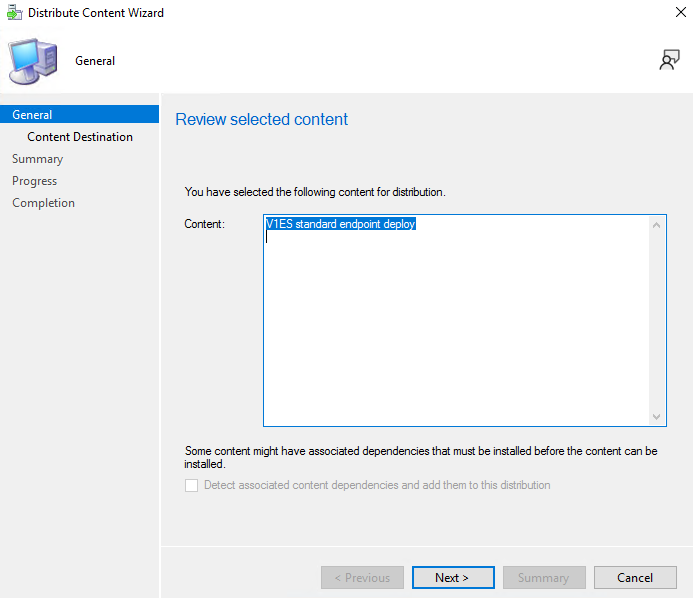Click the highlighted V1ES standard endpoint deploy entry
This screenshot has width=693, height=598.
pyautogui.click(x=340, y=225)
